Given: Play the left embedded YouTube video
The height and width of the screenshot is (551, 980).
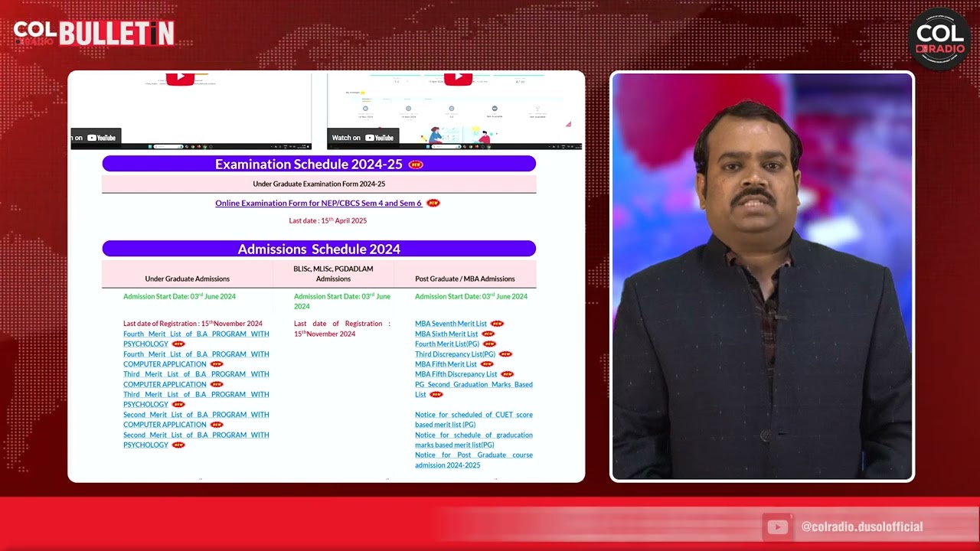Looking at the screenshot, I should pos(180,77).
